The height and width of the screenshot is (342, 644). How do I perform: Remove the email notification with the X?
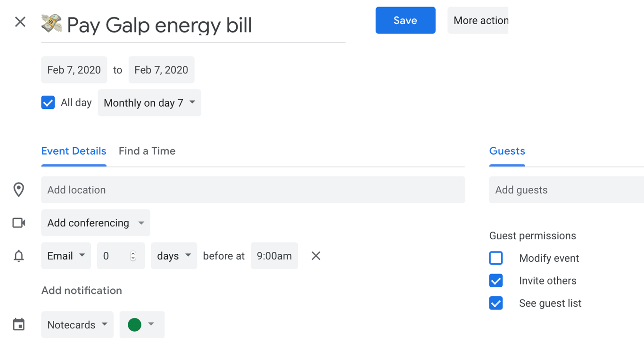(x=316, y=256)
